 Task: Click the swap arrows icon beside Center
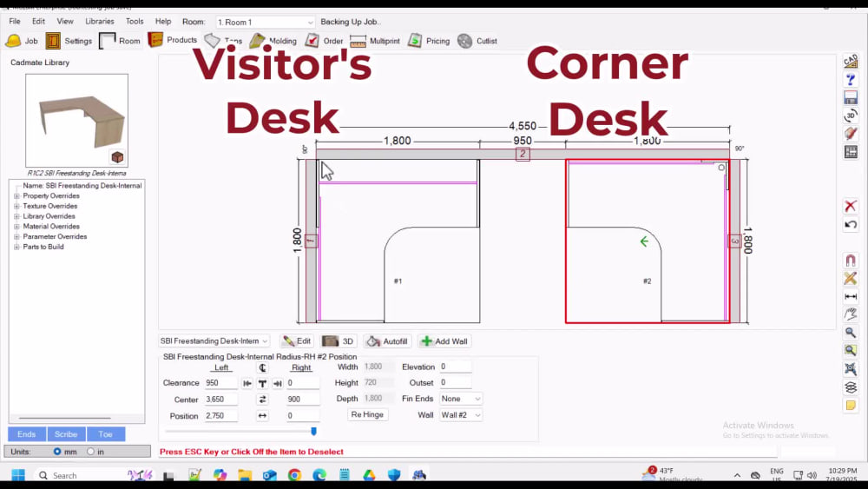click(262, 399)
